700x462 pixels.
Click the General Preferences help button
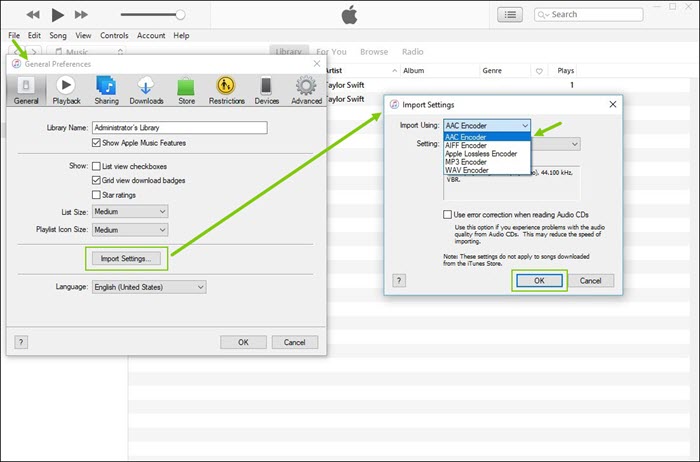21,342
